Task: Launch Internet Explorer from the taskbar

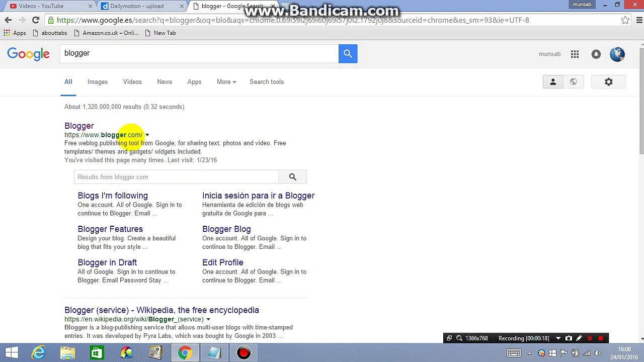Action: tap(38, 353)
